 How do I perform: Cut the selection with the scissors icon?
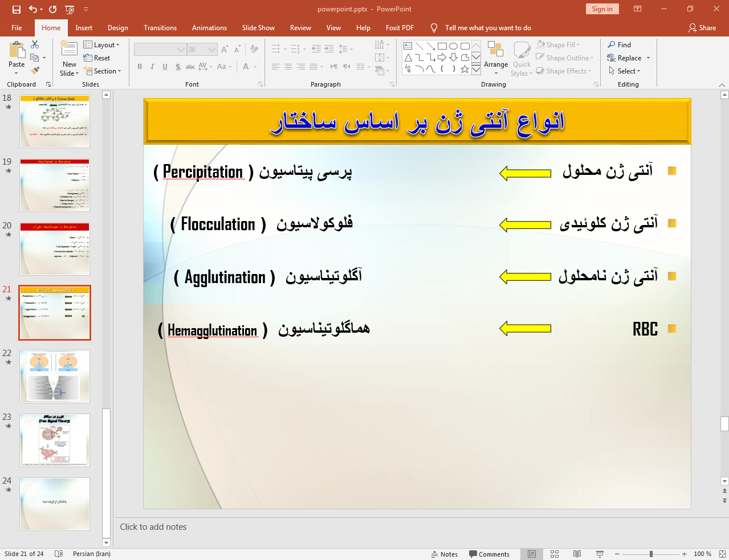[x=35, y=44]
